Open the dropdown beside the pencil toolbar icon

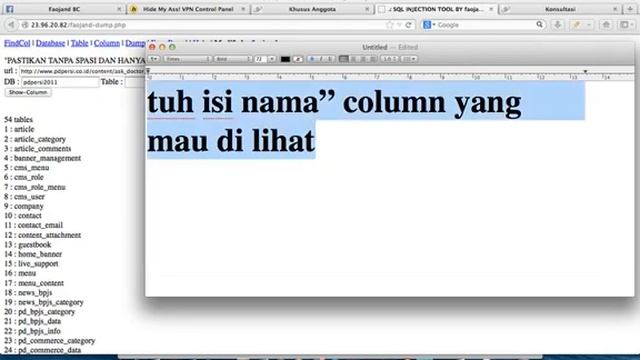(x=589, y=25)
